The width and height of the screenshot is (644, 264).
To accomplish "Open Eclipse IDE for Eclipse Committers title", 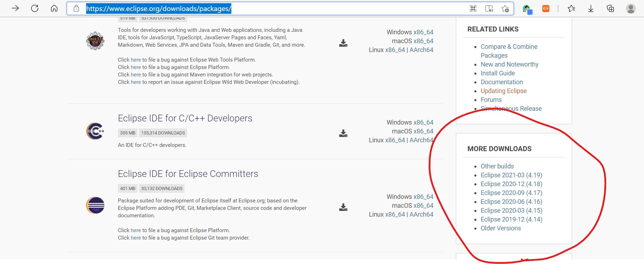I will click(188, 174).
